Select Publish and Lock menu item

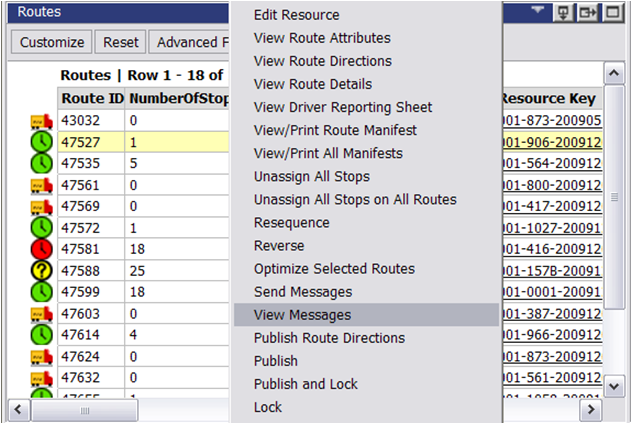[x=306, y=384]
